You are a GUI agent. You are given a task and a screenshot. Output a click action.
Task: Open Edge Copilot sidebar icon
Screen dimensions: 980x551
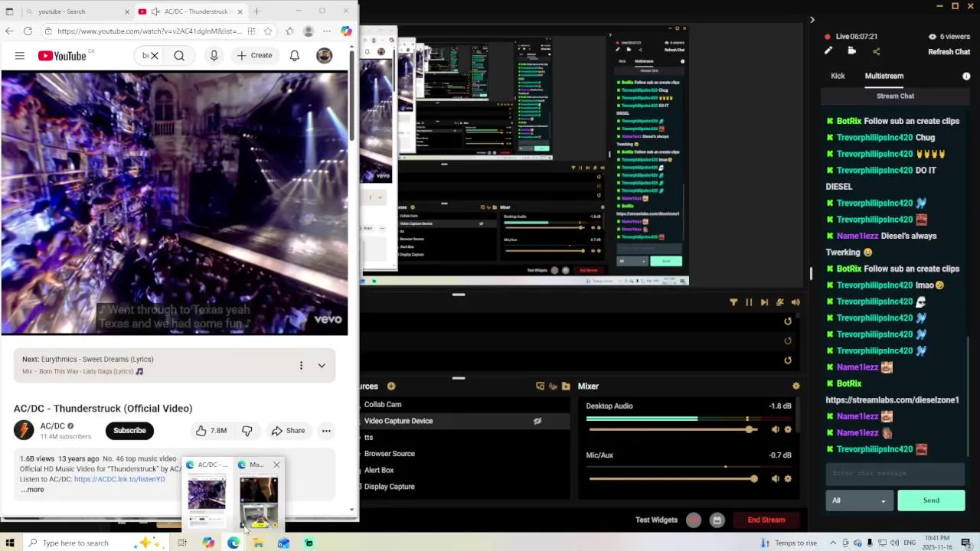(x=347, y=31)
